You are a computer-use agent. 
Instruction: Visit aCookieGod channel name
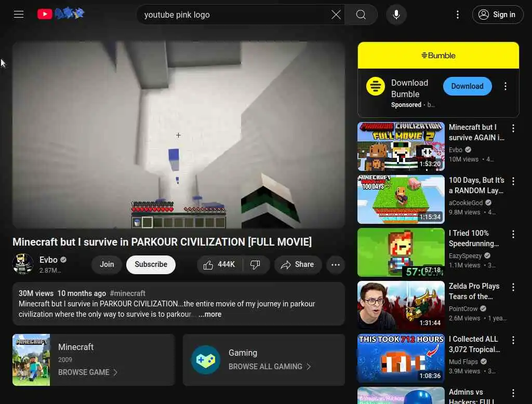(x=465, y=203)
